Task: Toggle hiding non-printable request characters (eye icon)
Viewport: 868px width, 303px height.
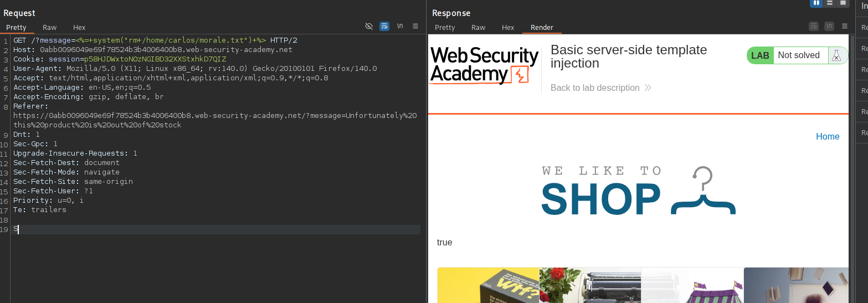Action: click(369, 26)
